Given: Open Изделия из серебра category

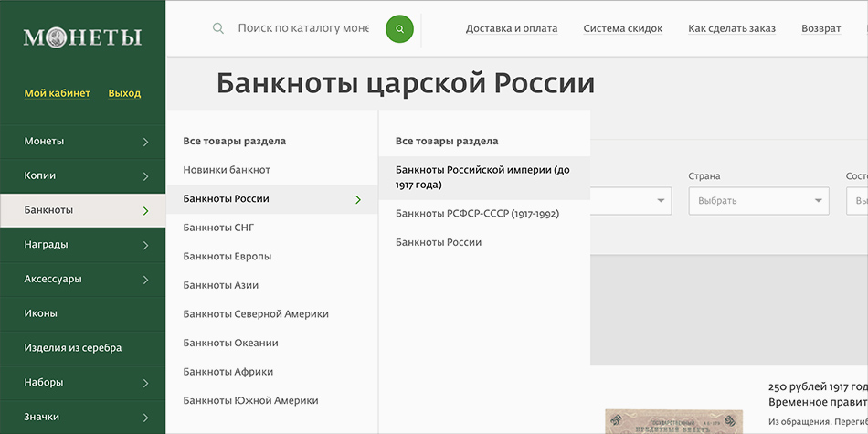Looking at the screenshot, I should [83, 348].
